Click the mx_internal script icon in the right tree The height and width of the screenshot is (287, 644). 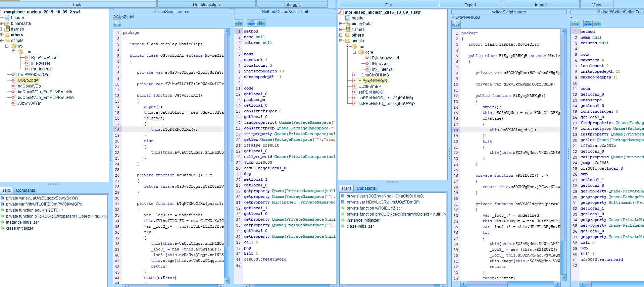coord(367,69)
